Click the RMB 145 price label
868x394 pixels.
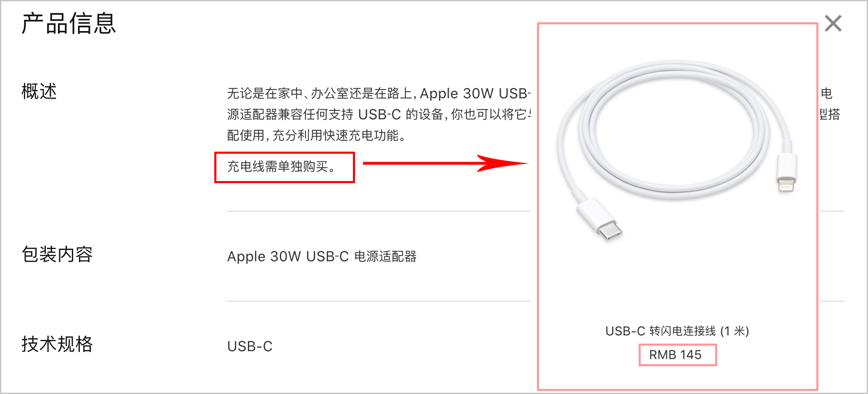[675, 355]
